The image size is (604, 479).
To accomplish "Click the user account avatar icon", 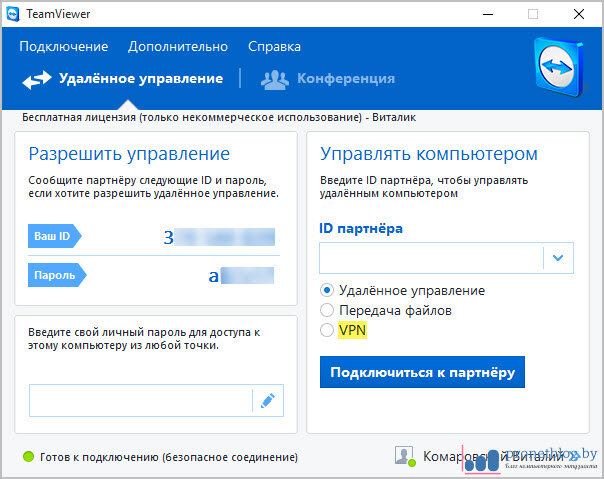I will point(404,456).
